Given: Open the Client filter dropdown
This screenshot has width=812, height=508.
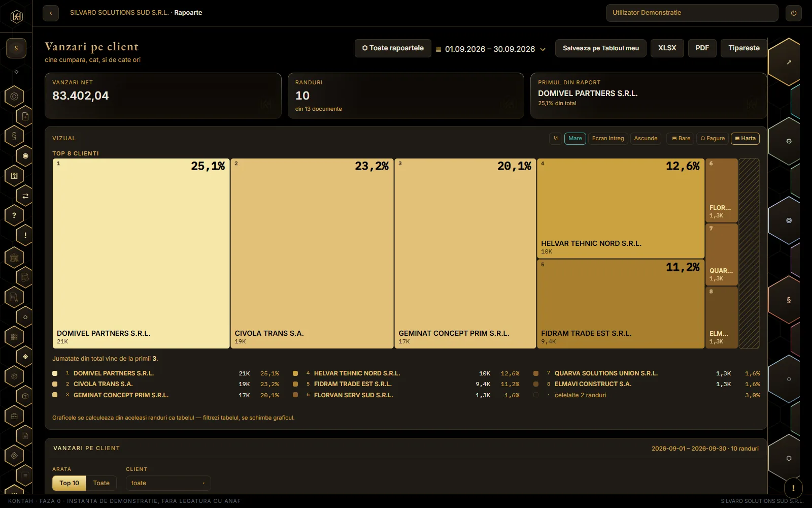Looking at the screenshot, I should coord(168,483).
